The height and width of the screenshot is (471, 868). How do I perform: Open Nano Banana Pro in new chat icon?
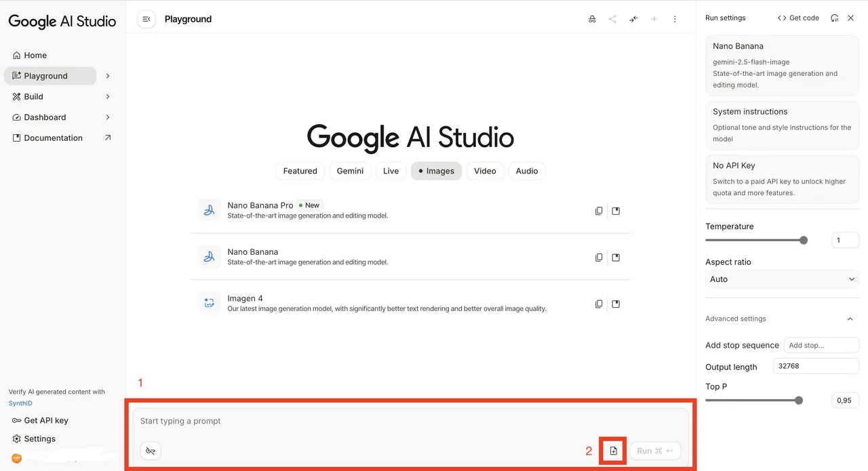(616, 211)
